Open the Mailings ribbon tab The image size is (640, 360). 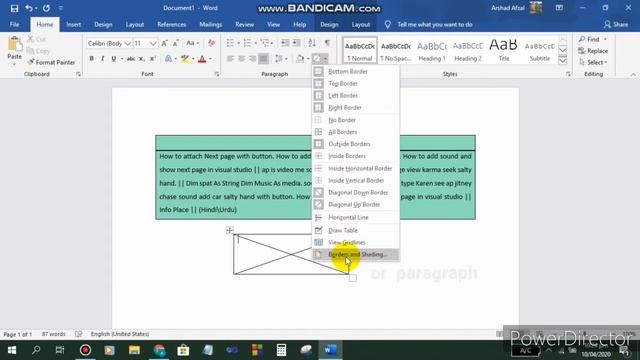click(211, 24)
